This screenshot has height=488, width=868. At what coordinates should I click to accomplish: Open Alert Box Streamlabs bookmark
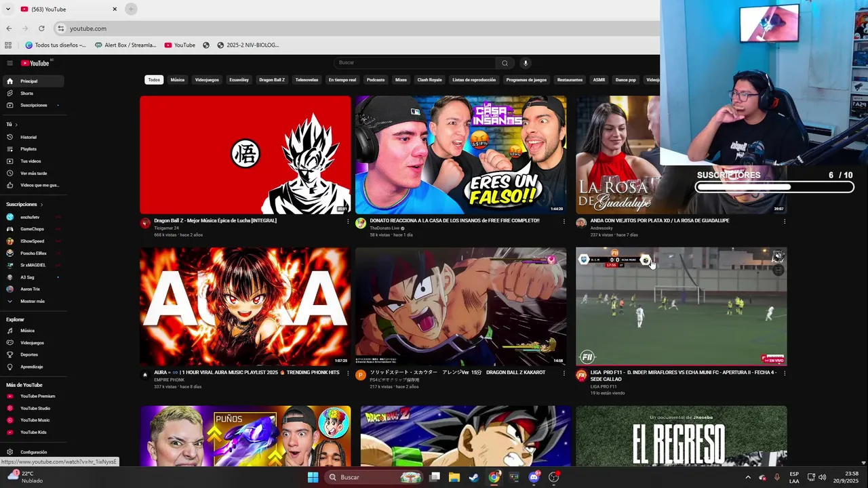pyautogui.click(x=126, y=45)
